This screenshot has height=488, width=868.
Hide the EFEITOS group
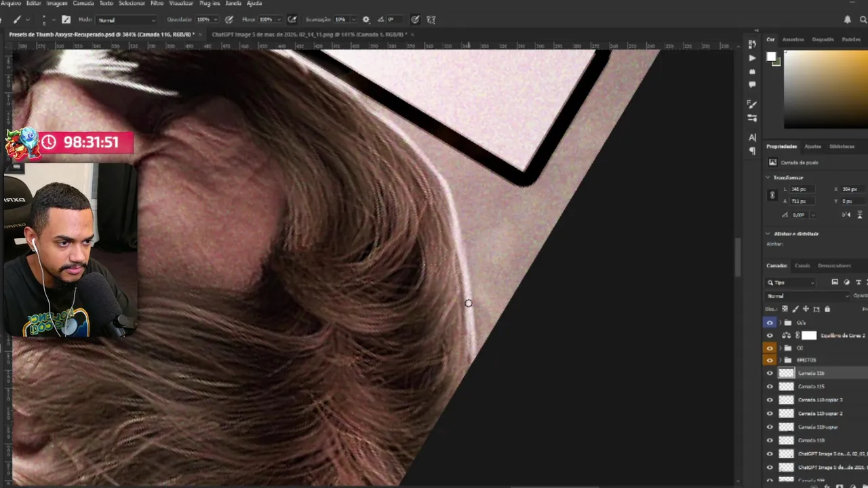coord(769,360)
